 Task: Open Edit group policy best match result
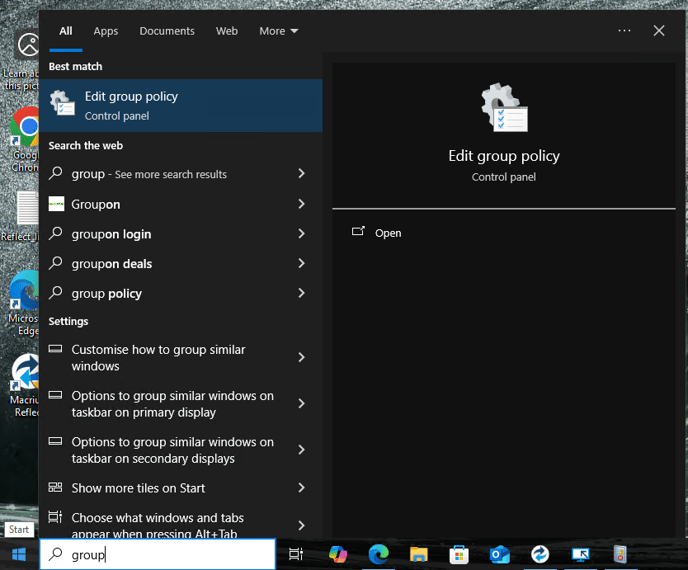[181, 105]
